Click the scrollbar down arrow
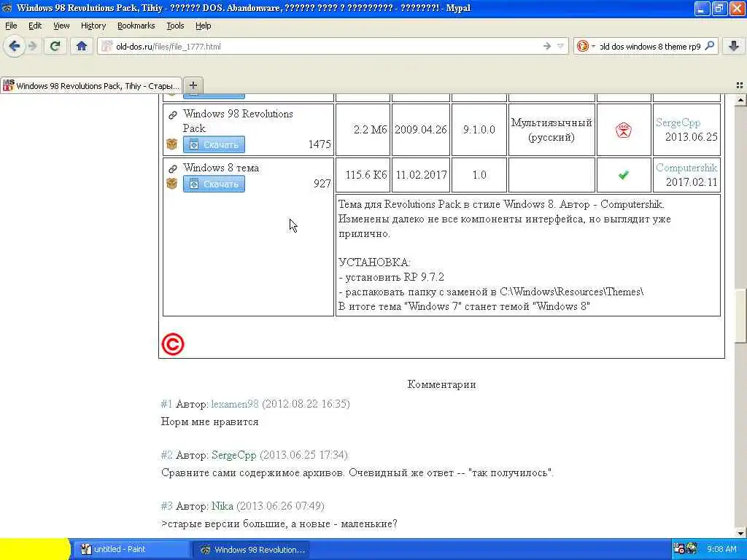 point(740,533)
